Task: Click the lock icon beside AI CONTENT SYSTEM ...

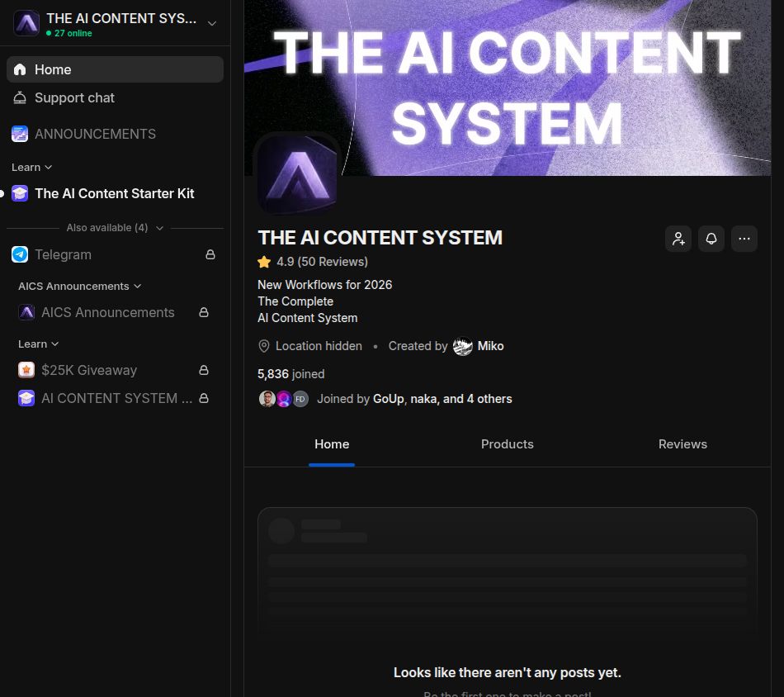Action: coord(204,398)
